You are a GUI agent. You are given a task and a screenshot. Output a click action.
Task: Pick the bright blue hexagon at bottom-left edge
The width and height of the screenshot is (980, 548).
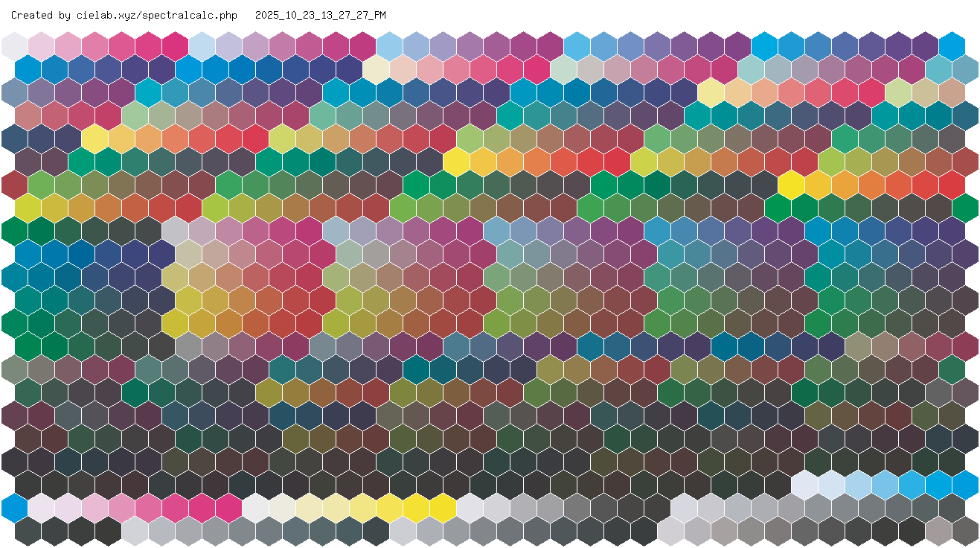tap(15, 507)
